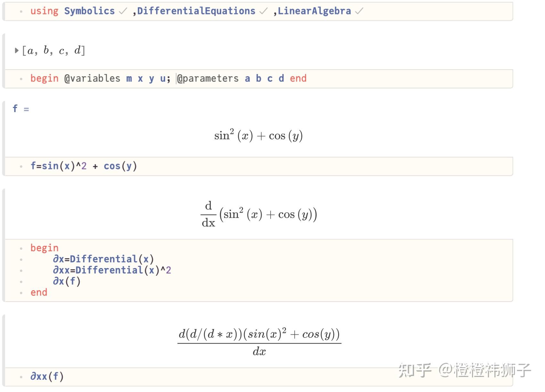Expand the [a, b, c, d] output array
Viewport: 545px width, 392px height.
pos(17,50)
